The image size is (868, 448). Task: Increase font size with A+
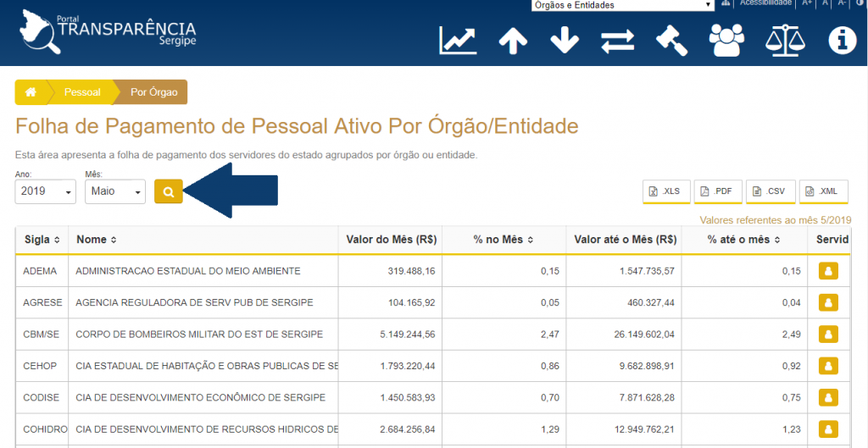coord(807,3)
